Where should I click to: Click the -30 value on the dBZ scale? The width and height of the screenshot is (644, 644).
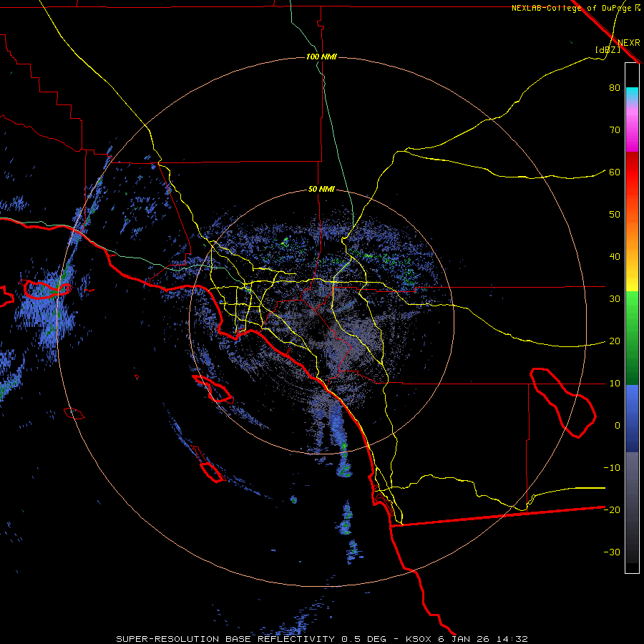(x=612, y=552)
